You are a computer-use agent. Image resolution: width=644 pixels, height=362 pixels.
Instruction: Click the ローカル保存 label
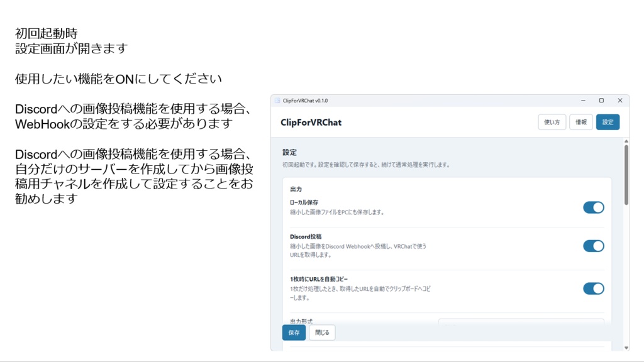(x=304, y=202)
